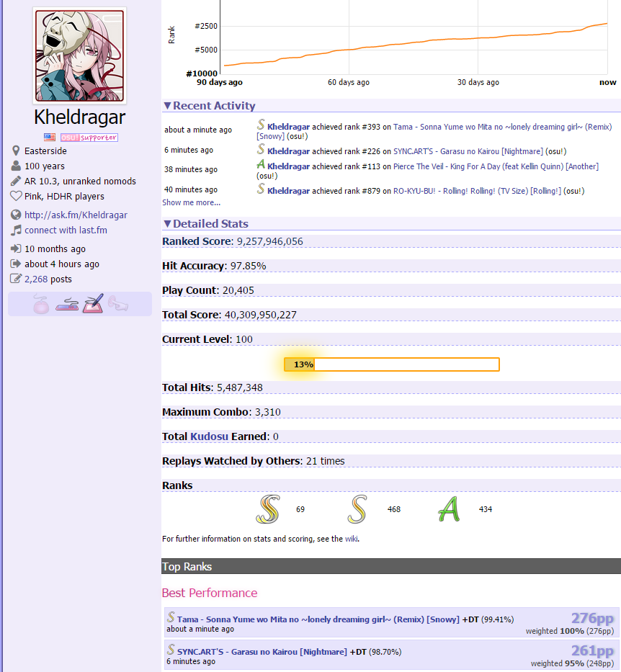Click Show me more... under recent activity
Screen dimensions: 621x672
pos(191,202)
